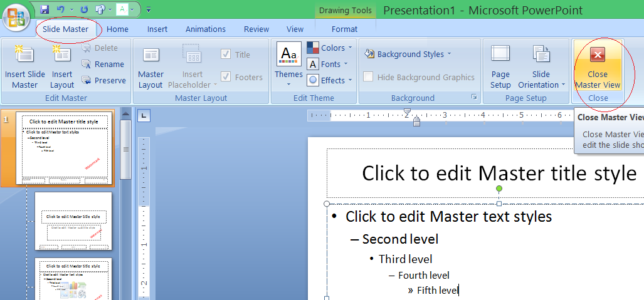This screenshot has height=300, width=644.
Task: Click Insert Layout
Action: (62, 66)
